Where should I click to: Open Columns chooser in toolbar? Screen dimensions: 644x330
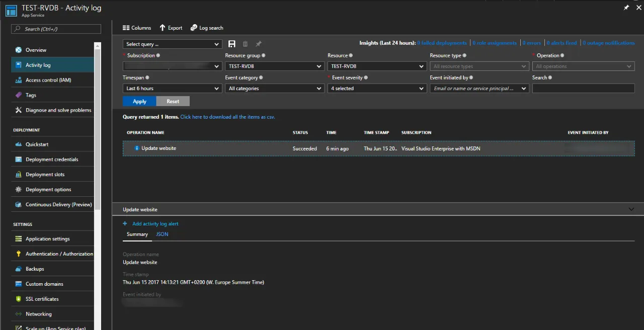click(137, 28)
